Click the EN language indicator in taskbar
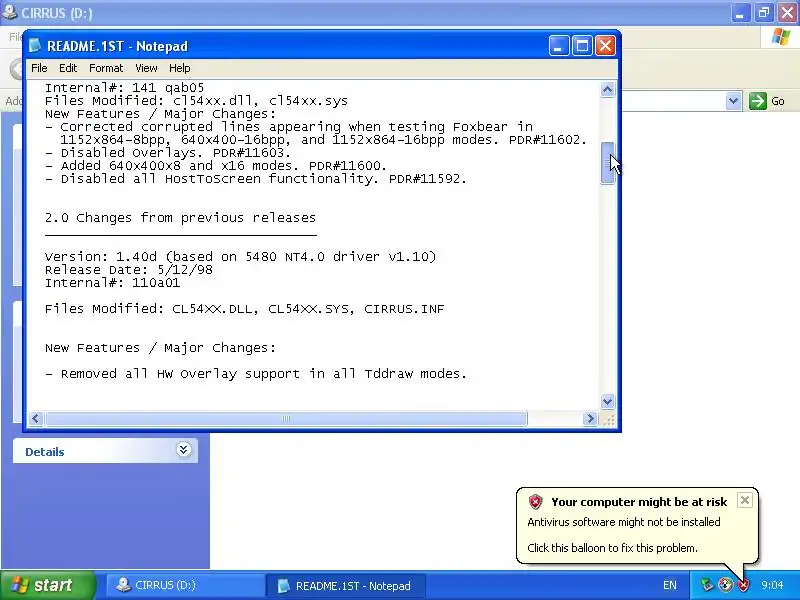Image resolution: width=800 pixels, height=600 pixels. (x=669, y=585)
